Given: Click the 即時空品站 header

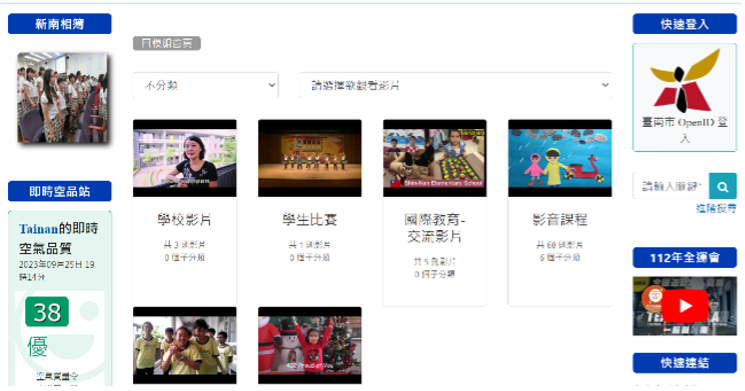Looking at the screenshot, I should tap(60, 191).
